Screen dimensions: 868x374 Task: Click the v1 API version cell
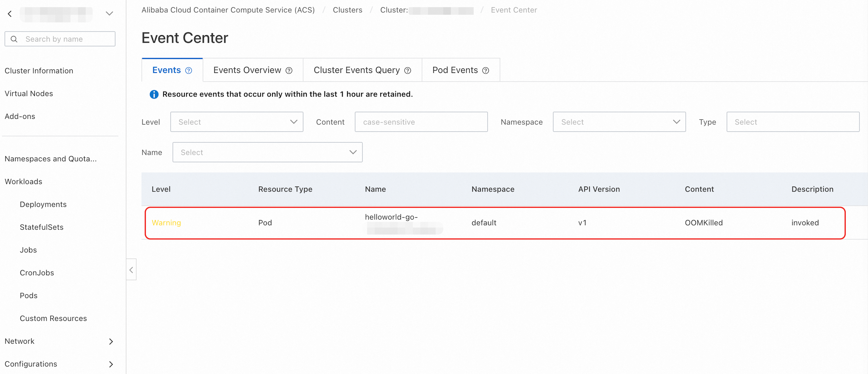pyautogui.click(x=582, y=223)
